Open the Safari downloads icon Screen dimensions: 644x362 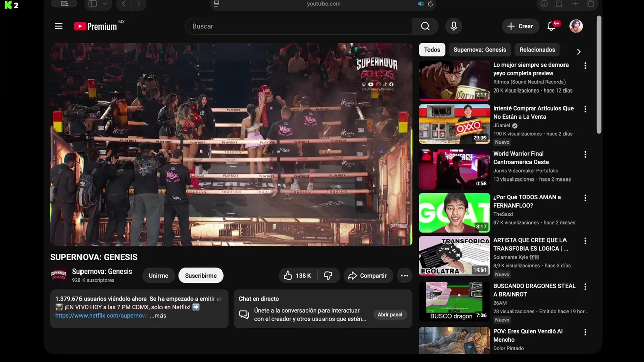[544, 4]
